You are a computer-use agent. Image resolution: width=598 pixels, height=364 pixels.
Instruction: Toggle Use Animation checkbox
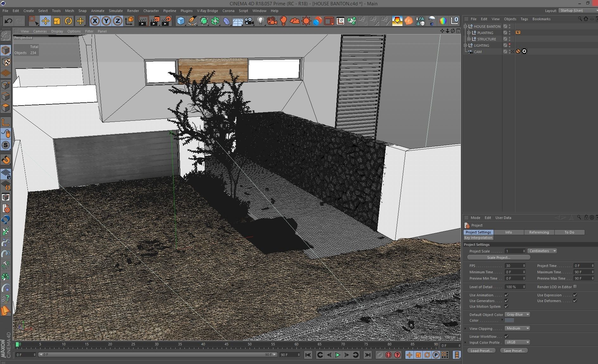pos(506,295)
